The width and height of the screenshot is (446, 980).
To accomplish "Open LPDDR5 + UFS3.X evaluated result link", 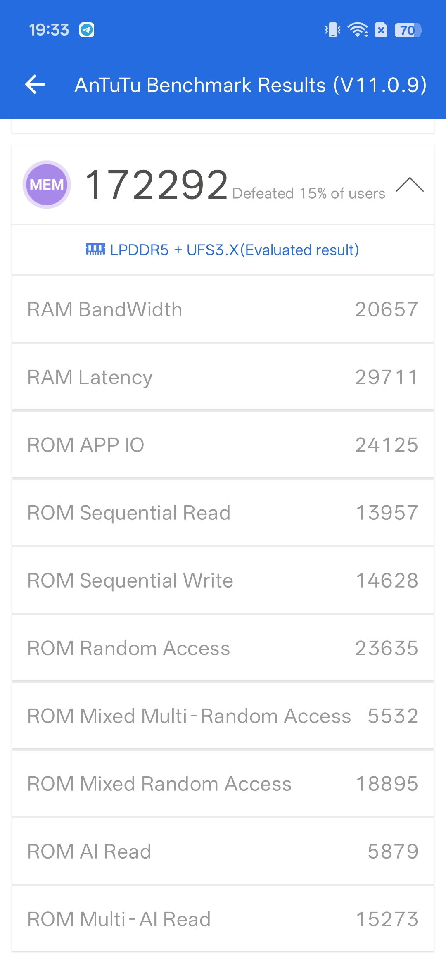I will [x=234, y=250].
